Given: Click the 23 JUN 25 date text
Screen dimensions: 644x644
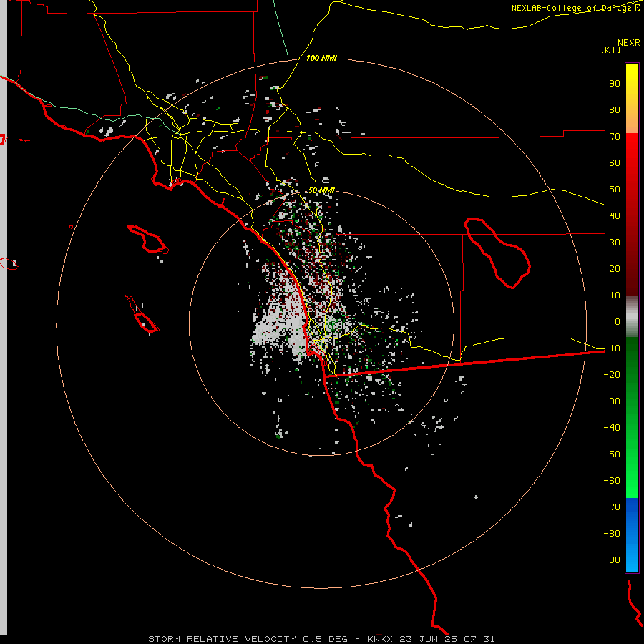Looking at the screenshot, I should [429, 639].
